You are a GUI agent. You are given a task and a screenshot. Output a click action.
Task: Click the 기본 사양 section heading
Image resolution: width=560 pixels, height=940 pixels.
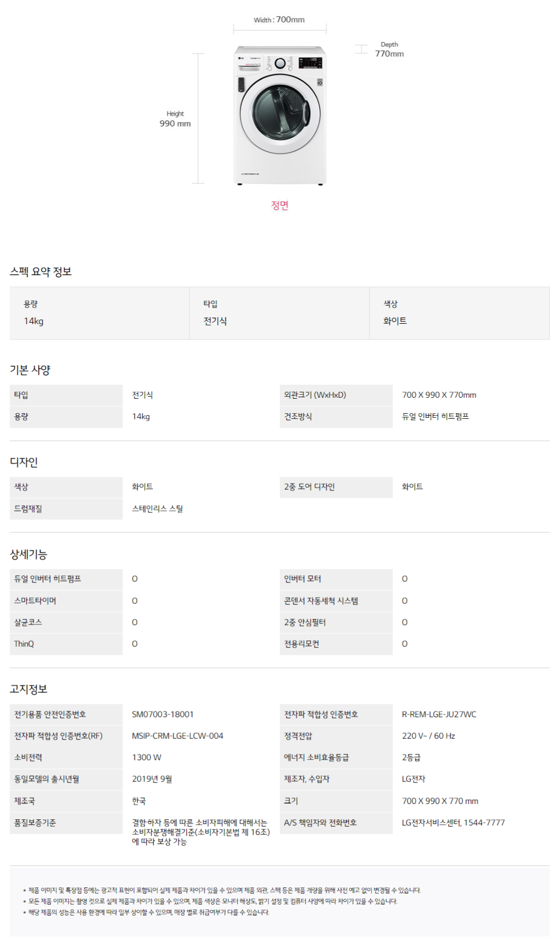click(x=30, y=370)
